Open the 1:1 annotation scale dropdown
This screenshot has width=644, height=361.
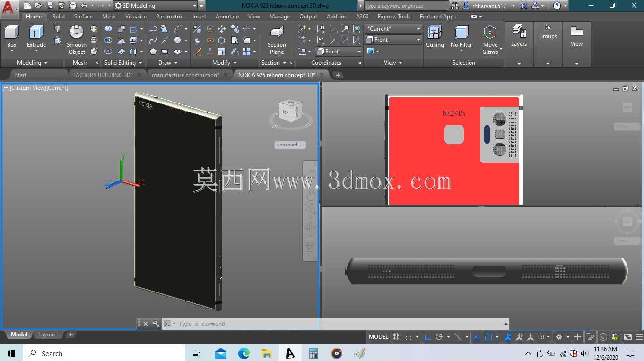[545, 337]
